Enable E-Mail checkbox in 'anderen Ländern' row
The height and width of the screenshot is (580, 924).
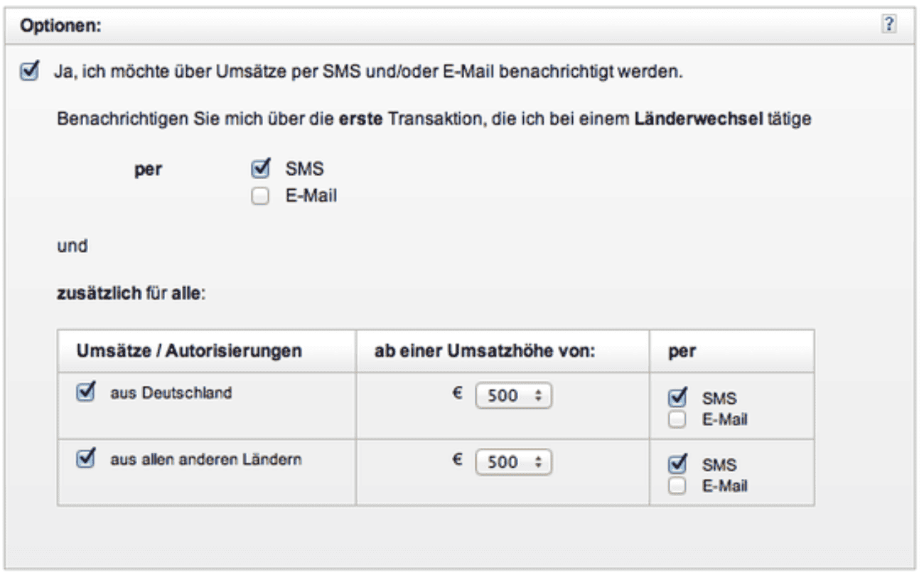tap(677, 487)
